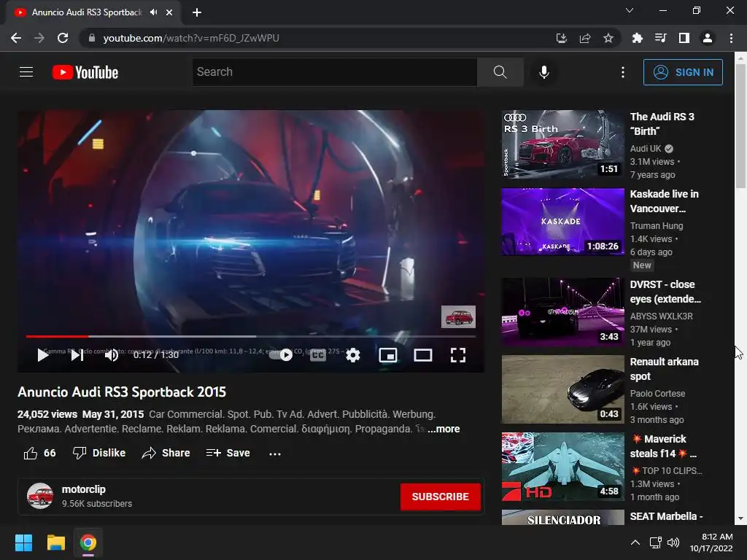Open a new tab

pyautogui.click(x=197, y=12)
